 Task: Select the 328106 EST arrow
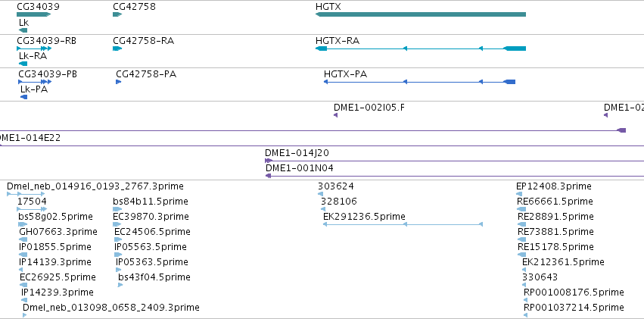[323, 209]
